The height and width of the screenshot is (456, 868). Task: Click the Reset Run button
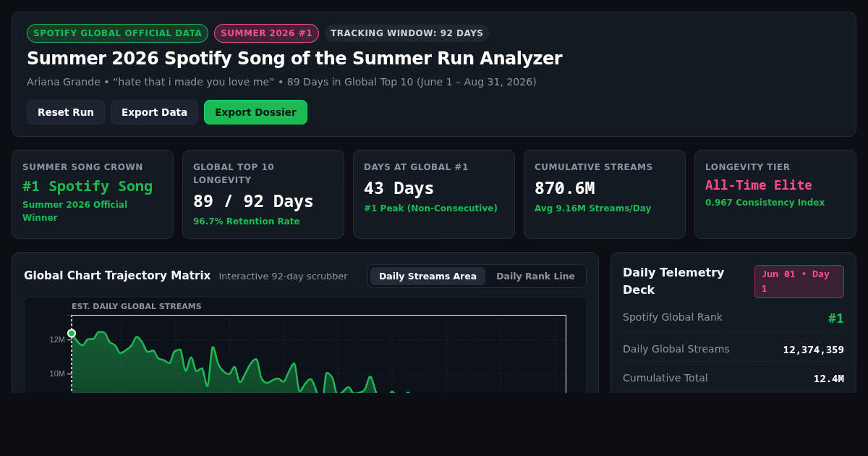point(66,112)
